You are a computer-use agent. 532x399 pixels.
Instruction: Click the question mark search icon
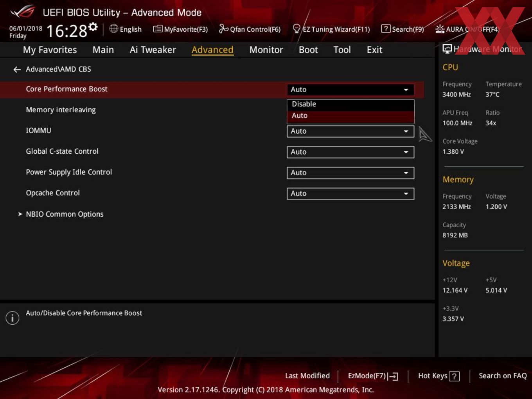386,29
